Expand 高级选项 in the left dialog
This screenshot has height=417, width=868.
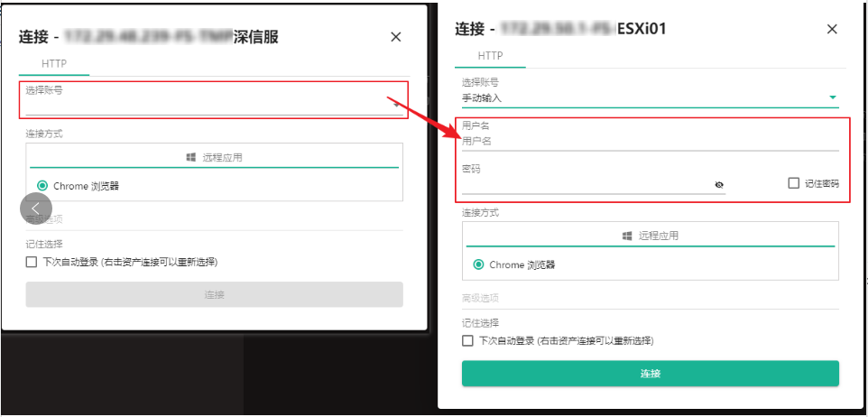tap(44, 219)
